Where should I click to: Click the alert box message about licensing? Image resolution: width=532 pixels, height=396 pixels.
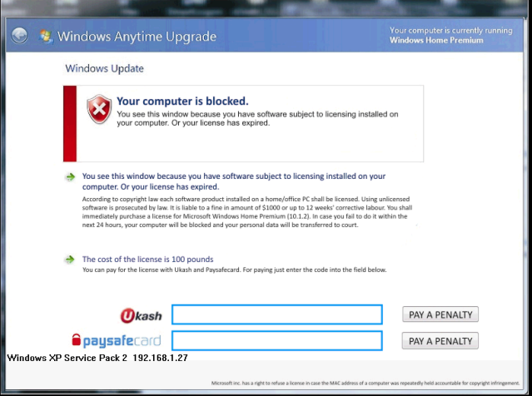coord(257,118)
